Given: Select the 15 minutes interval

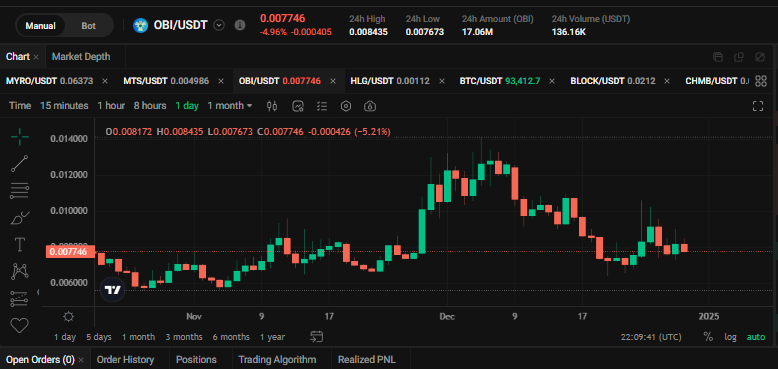Looking at the screenshot, I should (x=64, y=106).
